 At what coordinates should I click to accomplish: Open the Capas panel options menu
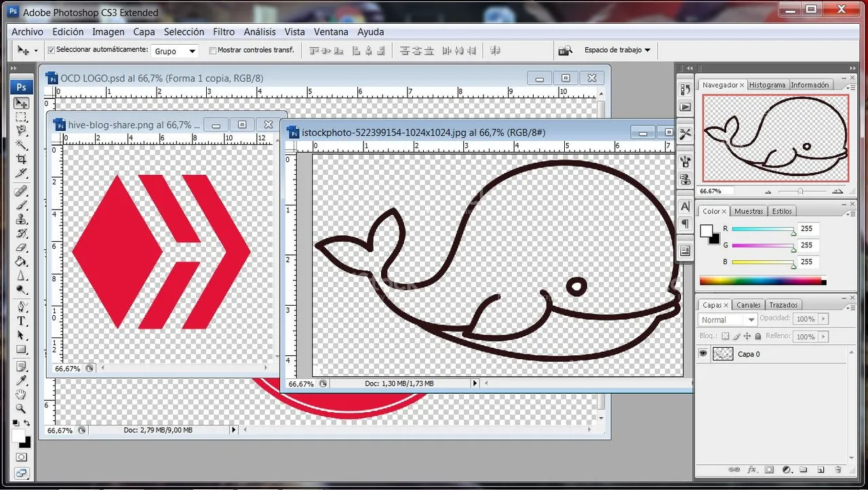[850, 306]
